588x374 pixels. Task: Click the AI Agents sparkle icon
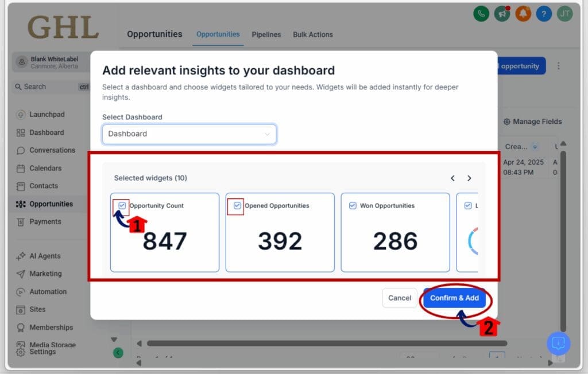click(x=21, y=256)
